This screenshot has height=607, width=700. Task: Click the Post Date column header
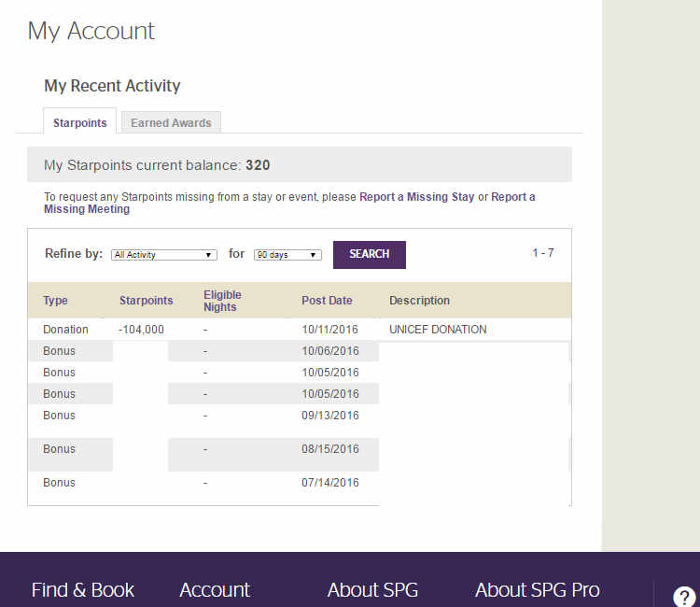tap(327, 301)
